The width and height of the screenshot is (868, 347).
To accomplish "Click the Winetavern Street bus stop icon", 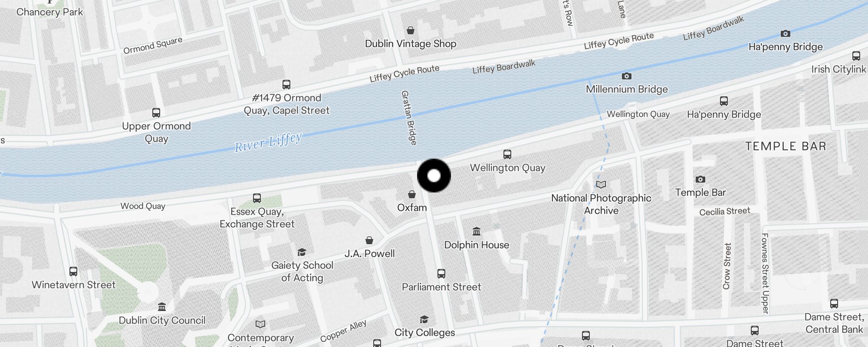I will tap(73, 272).
